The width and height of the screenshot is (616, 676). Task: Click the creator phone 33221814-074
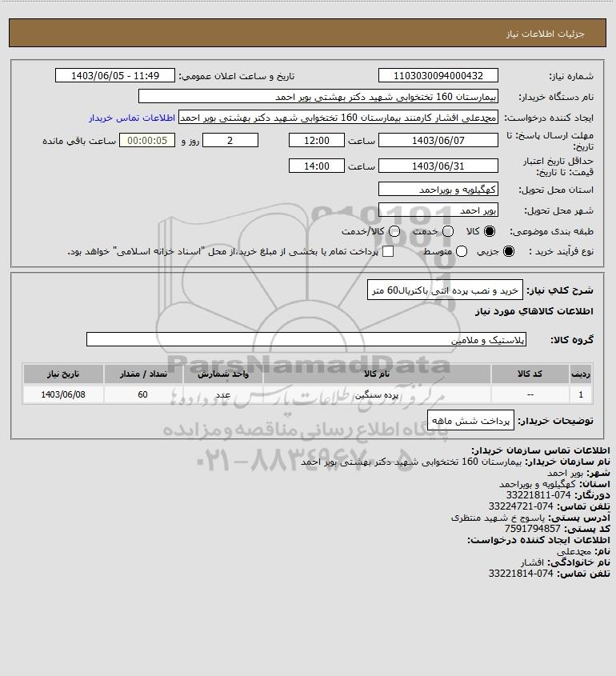pos(521,574)
